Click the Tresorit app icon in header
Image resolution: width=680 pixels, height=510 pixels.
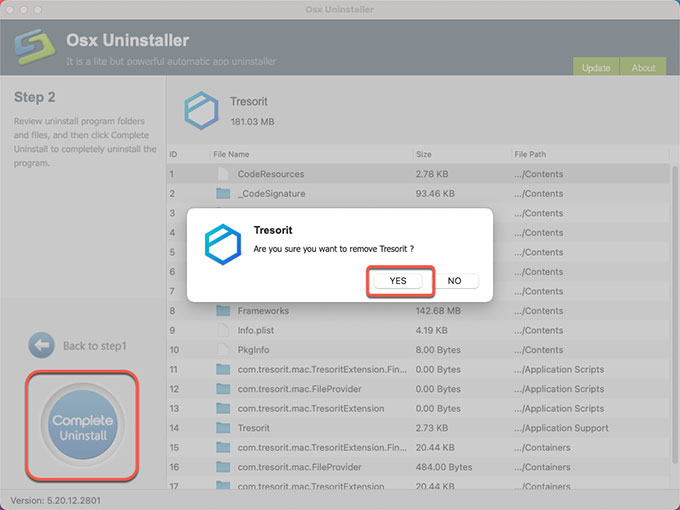[x=200, y=112]
